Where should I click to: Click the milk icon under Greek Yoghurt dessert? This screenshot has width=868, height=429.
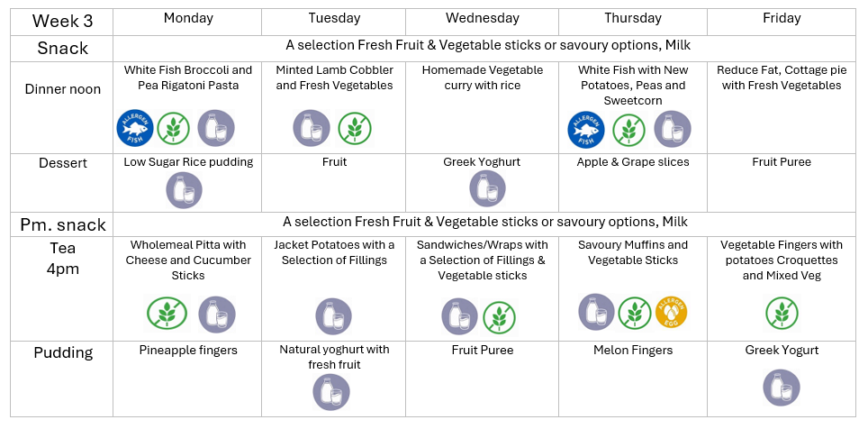coord(487,188)
